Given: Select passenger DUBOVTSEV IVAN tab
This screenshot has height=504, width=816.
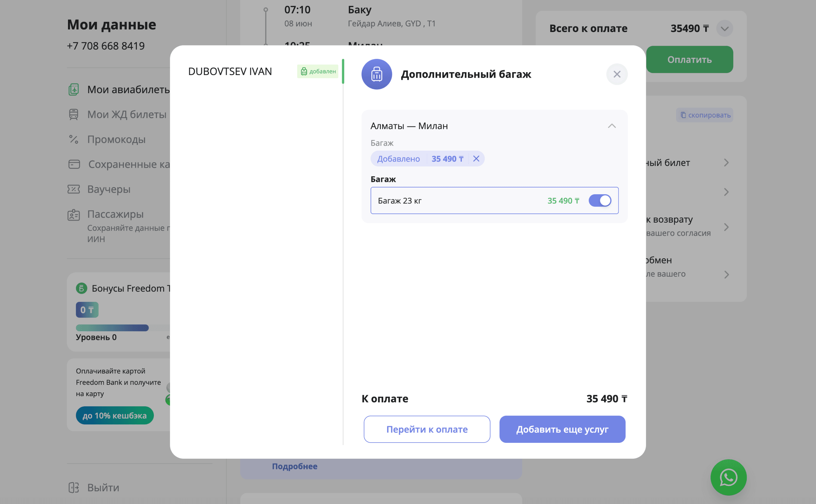Looking at the screenshot, I should 230,71.
